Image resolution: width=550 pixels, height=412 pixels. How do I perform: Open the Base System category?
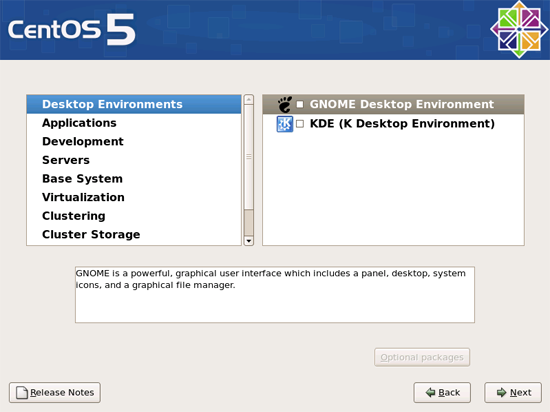coord(134,179)
